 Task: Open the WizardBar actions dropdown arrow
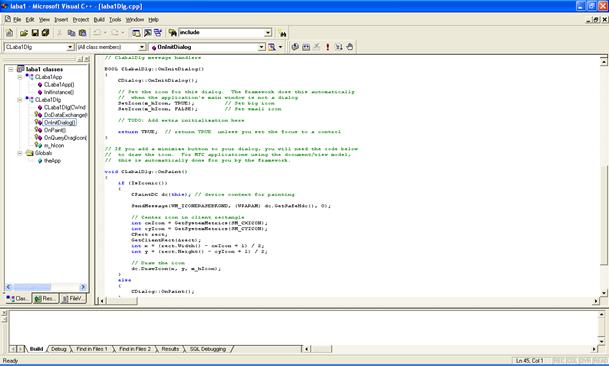point(280,47)
